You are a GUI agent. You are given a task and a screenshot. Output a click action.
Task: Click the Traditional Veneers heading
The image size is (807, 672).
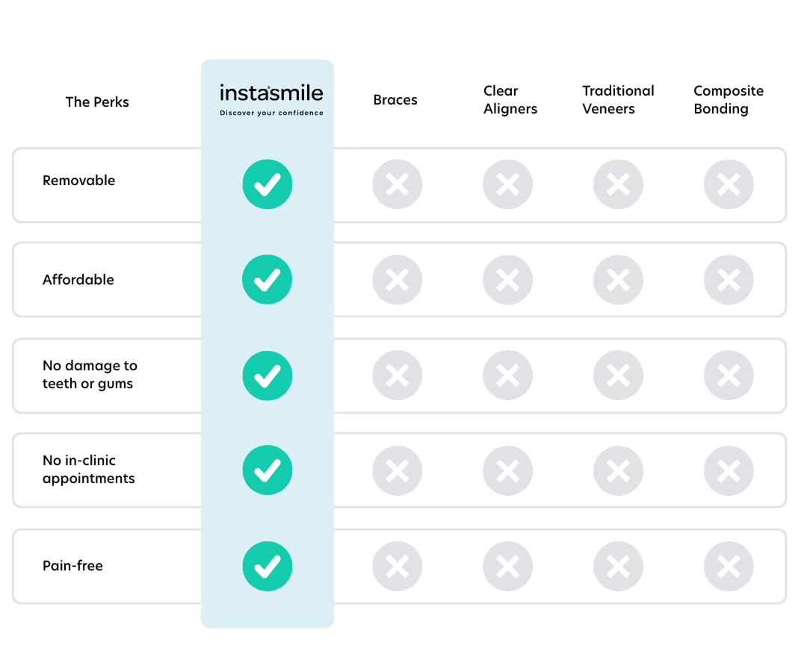[x=618, y=100]
